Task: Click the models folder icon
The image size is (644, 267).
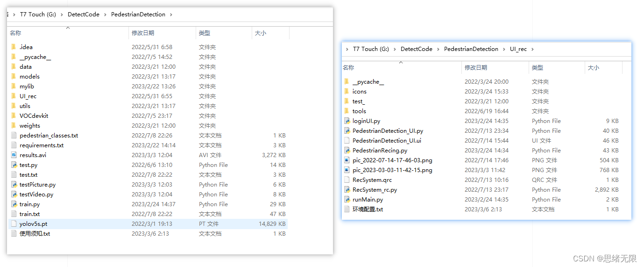Action: coord(14,76)
